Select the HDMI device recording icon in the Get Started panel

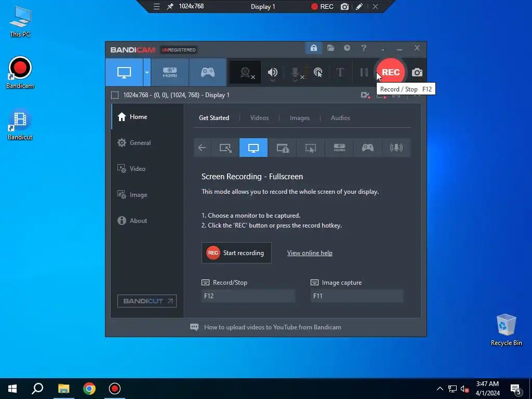339,148
